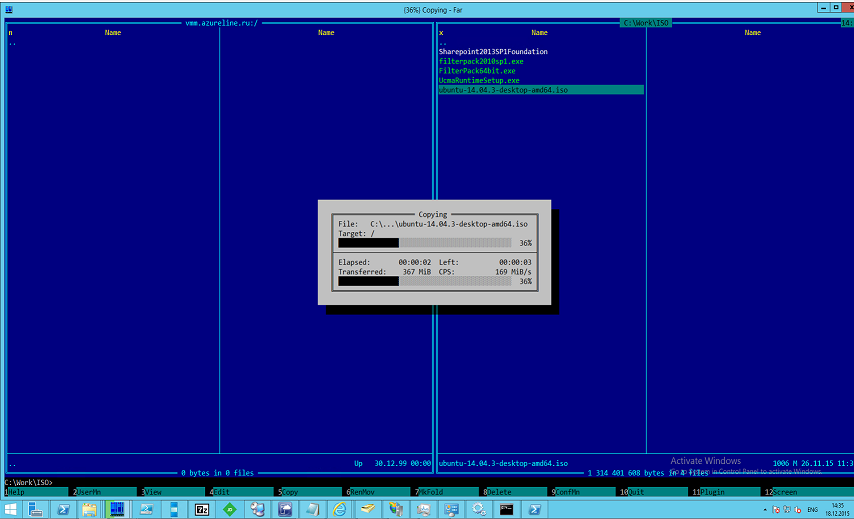Click the lower total progress bar at 36%

[424, 282]
